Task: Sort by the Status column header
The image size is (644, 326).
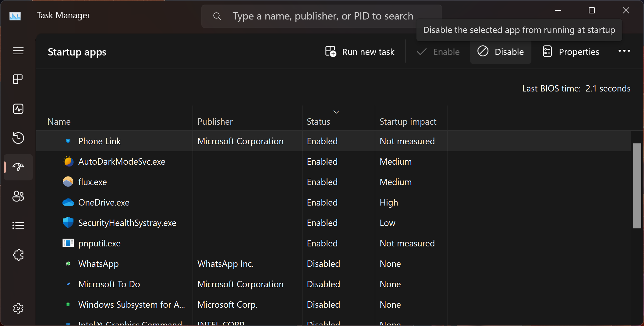Action: 318,122
